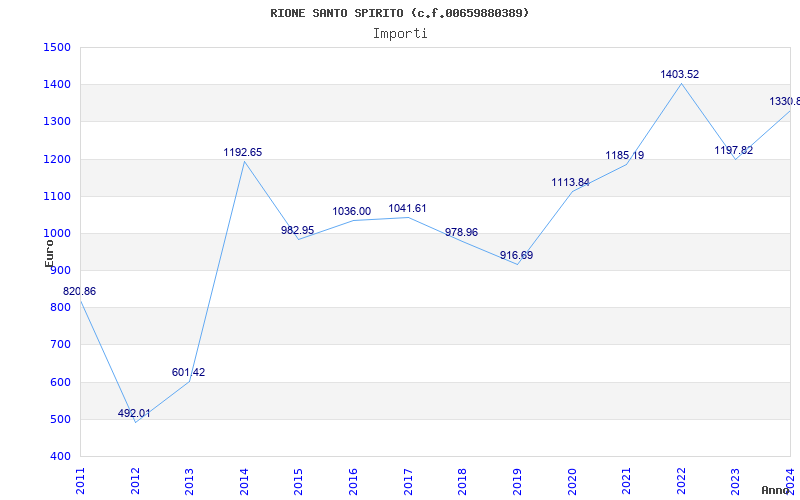This screenshot has width=800, height=500.
Task: Click the 1500 y-axis tick label
Action: point(57,47)
